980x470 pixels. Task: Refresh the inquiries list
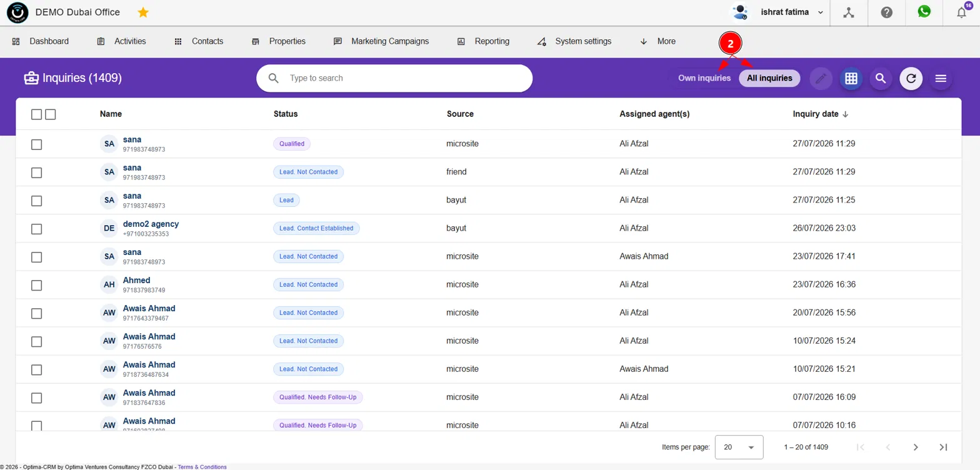click(911, 79)
